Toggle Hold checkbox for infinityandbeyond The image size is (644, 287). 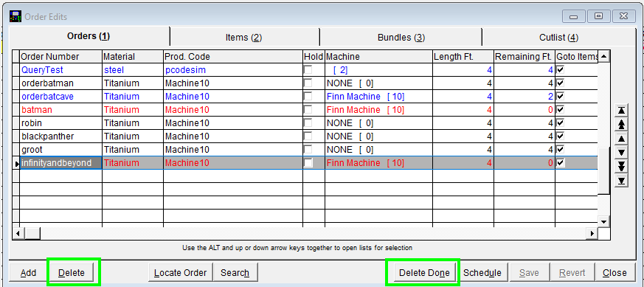308,162
